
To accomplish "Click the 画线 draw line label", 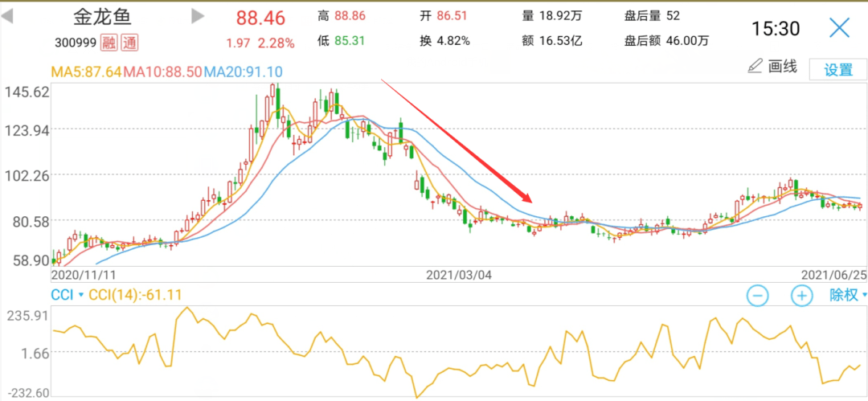I will (x=783, y=67).
